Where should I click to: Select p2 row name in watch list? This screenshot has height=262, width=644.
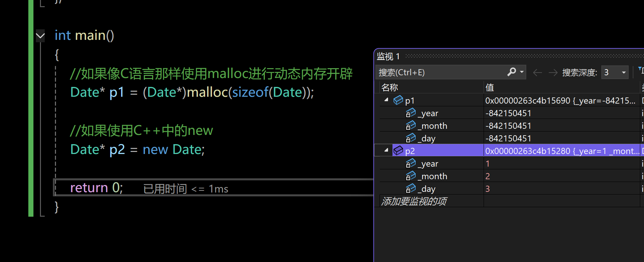pyautogui.click(x=410, y=151)
